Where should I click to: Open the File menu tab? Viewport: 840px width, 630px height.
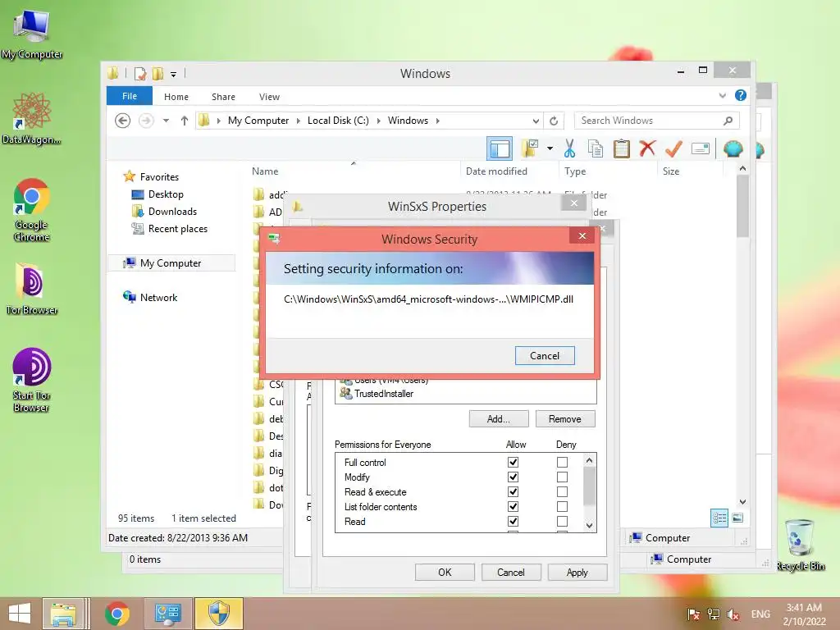click(x=129, y=96)
